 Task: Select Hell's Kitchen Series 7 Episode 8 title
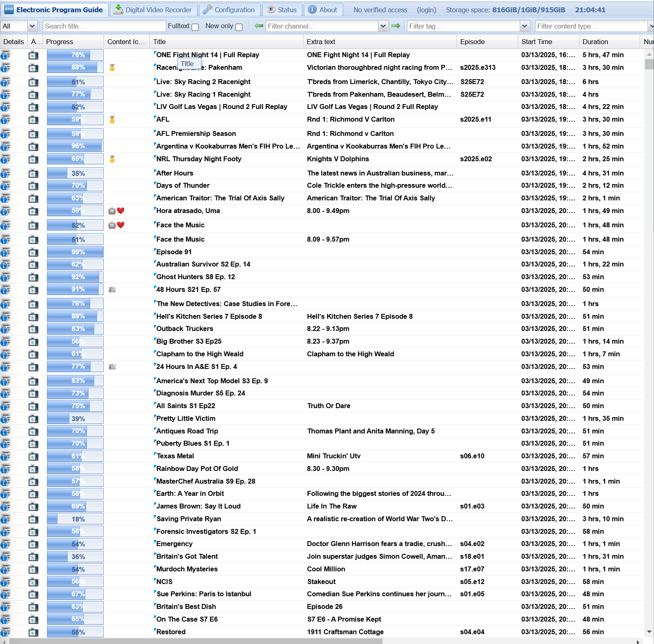tap(209, 317)
